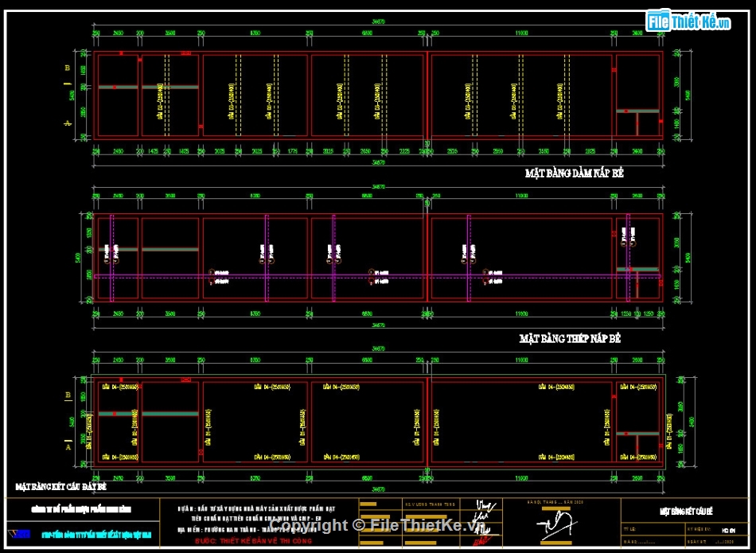The width and height of the screenshot is (756, 553).
Task: Select the 2225 dimension in the beam plan
Action: pyautogui.click(x=404, y=151)
